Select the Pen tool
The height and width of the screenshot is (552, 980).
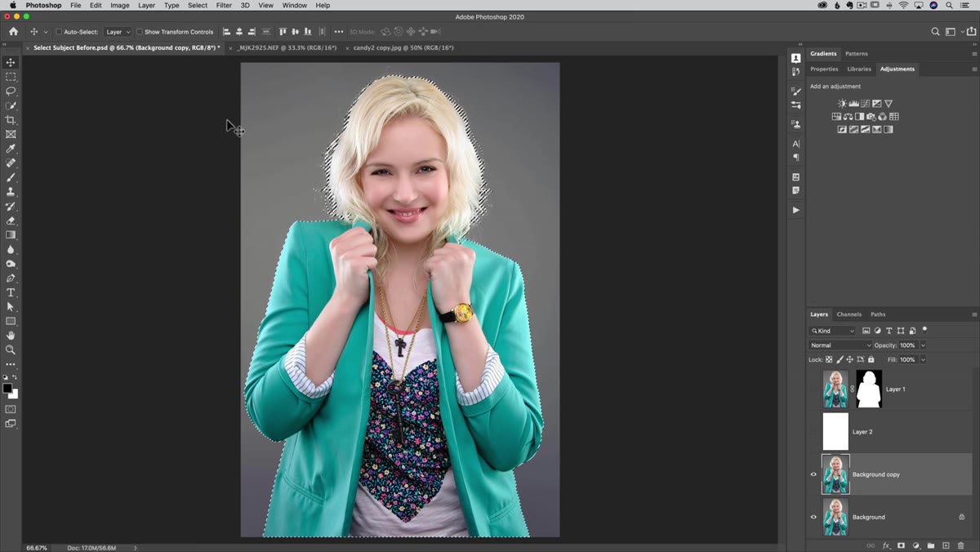coord(11,278)
